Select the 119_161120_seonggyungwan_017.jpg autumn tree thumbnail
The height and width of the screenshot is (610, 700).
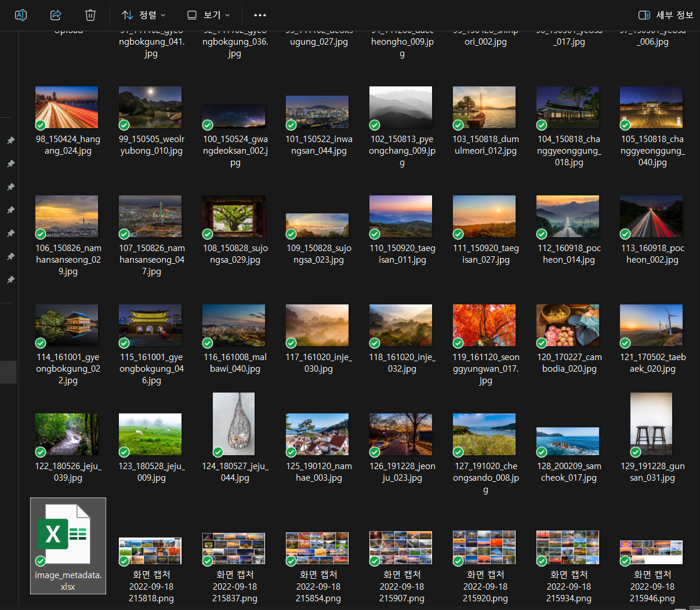(484, 325)
